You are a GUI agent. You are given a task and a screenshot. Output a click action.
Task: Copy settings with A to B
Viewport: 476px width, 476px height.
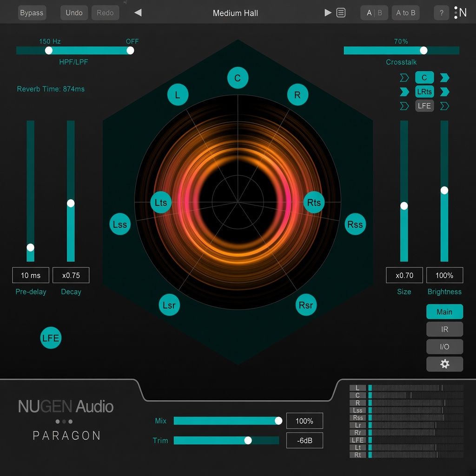point(405,13)
